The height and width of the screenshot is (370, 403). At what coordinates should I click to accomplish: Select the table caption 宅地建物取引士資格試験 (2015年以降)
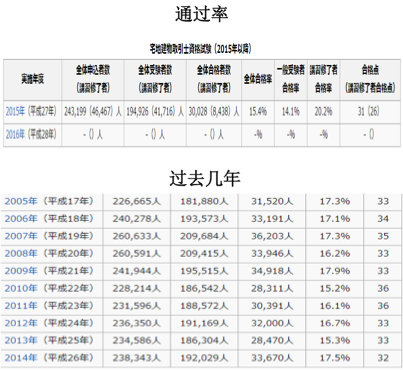point(200,49)
